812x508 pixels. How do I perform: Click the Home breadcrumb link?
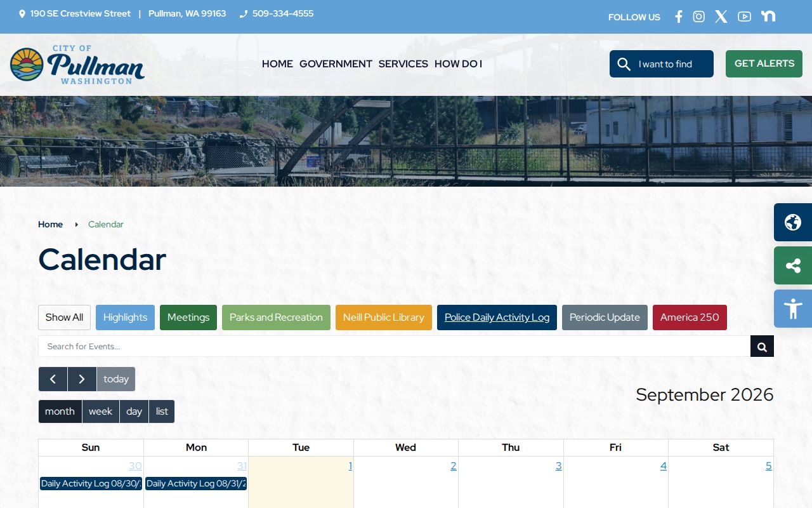(50, 224)
